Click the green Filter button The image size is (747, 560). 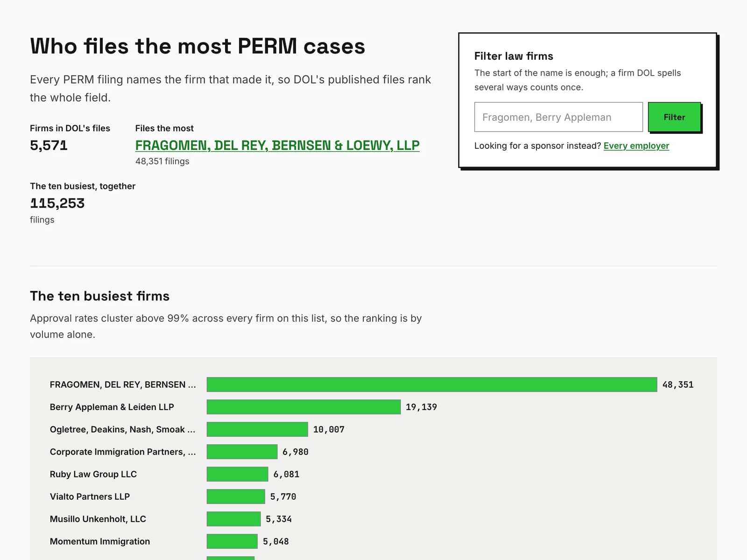tap(674, 117)
